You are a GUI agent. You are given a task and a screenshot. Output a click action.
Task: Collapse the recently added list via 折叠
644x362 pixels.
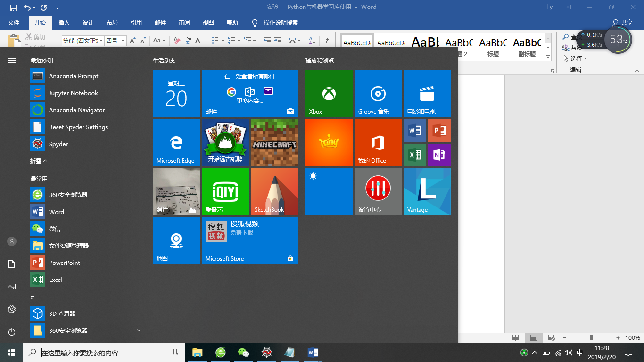point(39,161)
